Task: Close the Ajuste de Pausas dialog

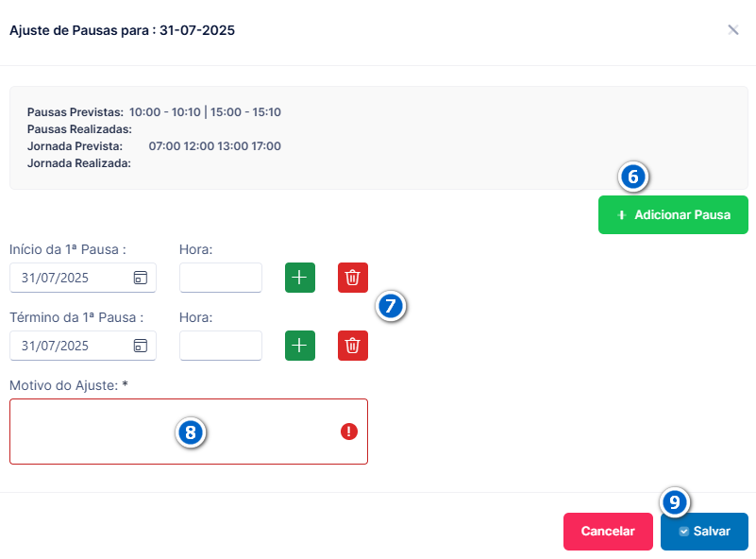Action: pos(732,30)
